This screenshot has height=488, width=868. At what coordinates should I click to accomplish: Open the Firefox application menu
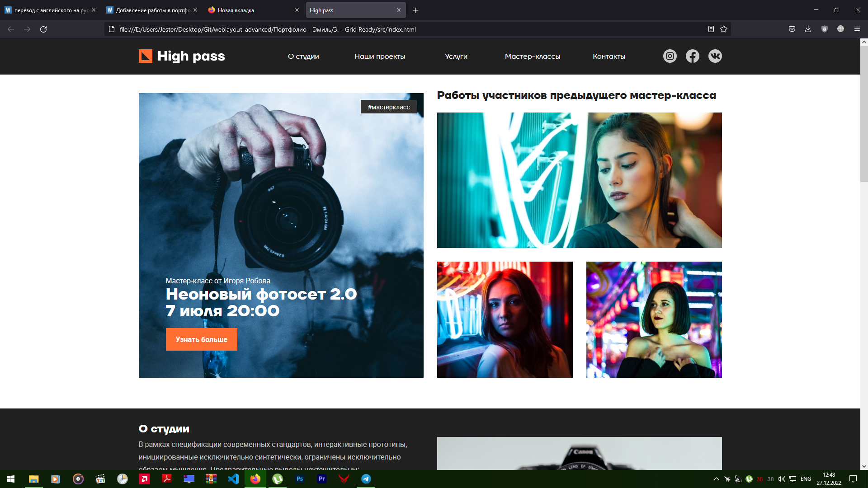857,29
